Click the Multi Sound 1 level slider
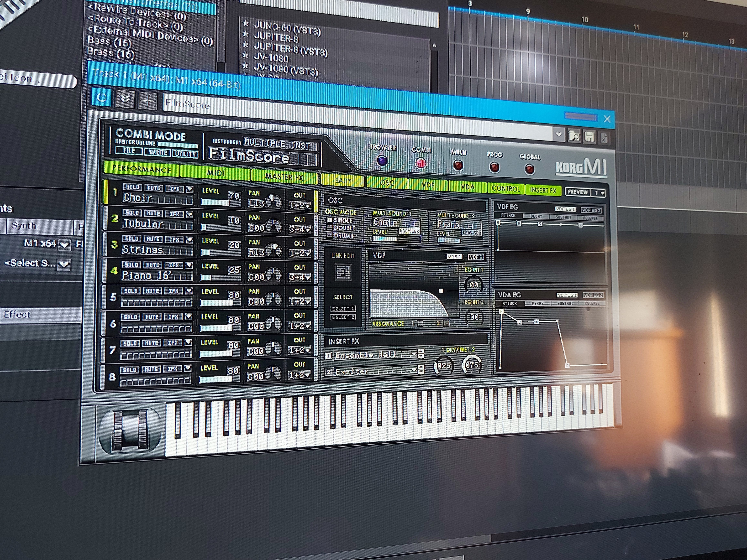 [x=396, y=239]
